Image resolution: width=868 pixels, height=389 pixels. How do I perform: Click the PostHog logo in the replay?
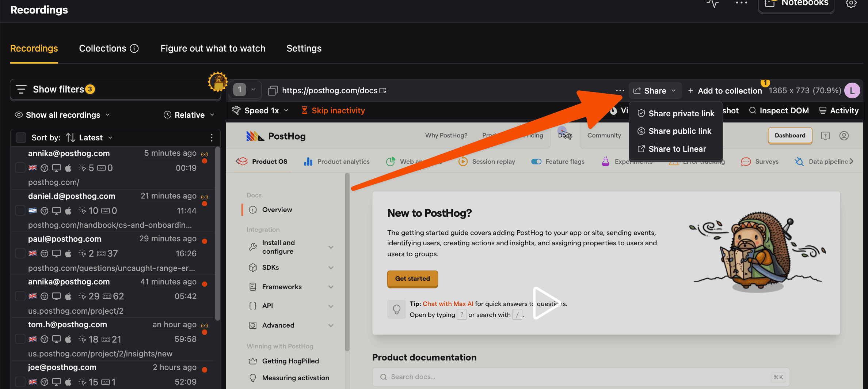[276, 136]
